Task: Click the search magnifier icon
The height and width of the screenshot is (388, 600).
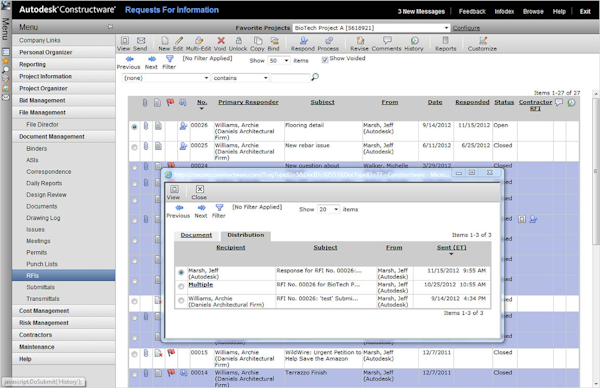Action: tap(315, 77)
